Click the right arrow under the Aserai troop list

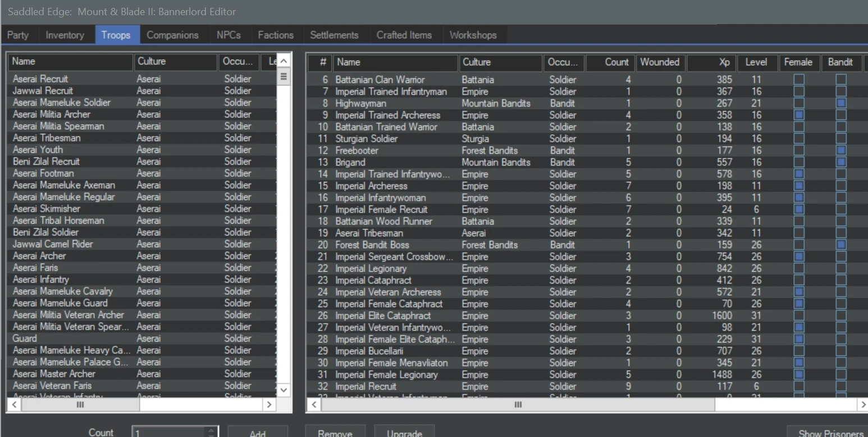[x=269, y=404]
